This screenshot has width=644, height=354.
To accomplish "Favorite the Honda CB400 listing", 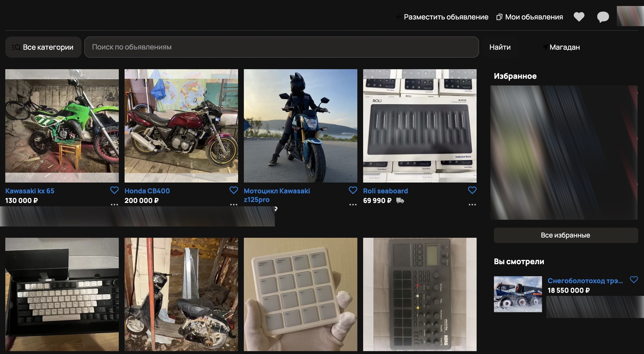I will [x=234, y=190].
